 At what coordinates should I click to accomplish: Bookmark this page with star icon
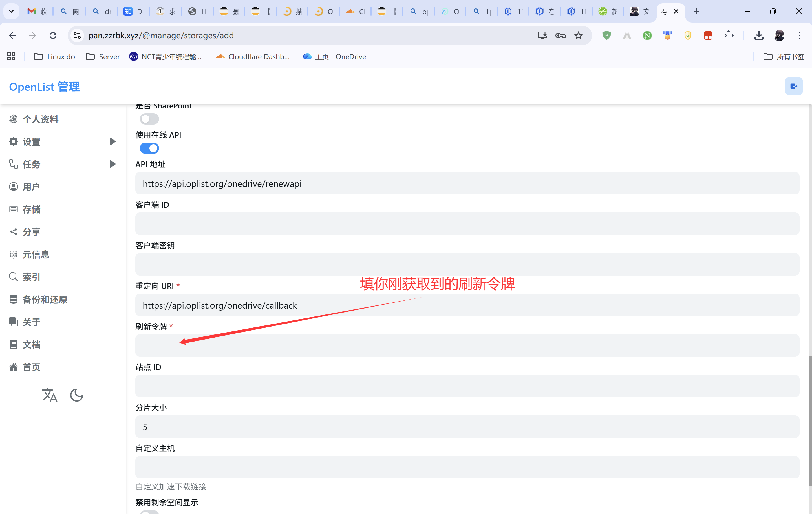(578, 36)
